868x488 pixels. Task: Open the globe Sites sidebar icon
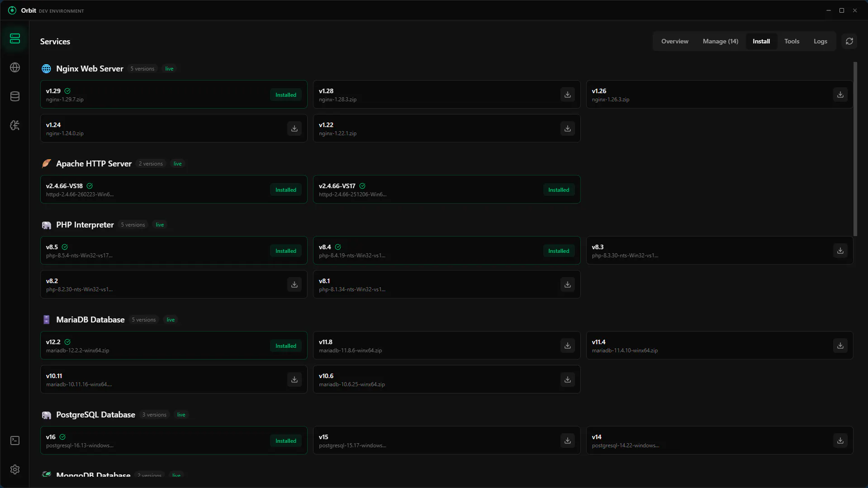click(x=15, y=67)
